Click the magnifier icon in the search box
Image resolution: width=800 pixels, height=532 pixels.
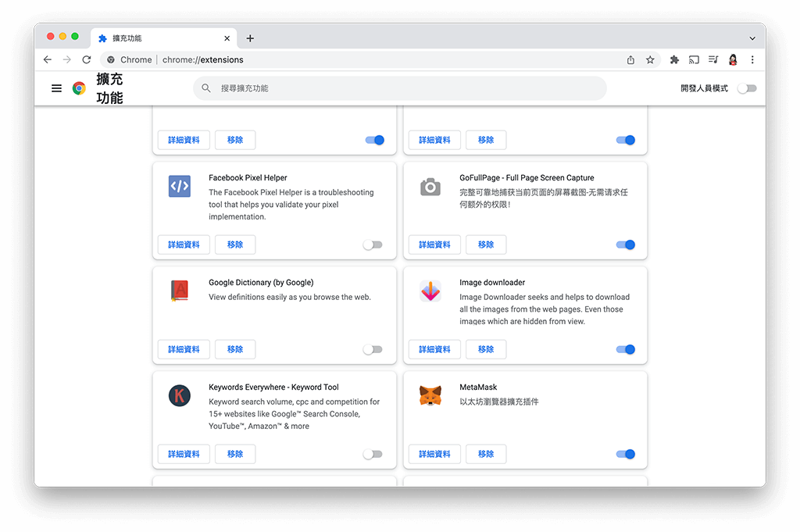(206, 88)
